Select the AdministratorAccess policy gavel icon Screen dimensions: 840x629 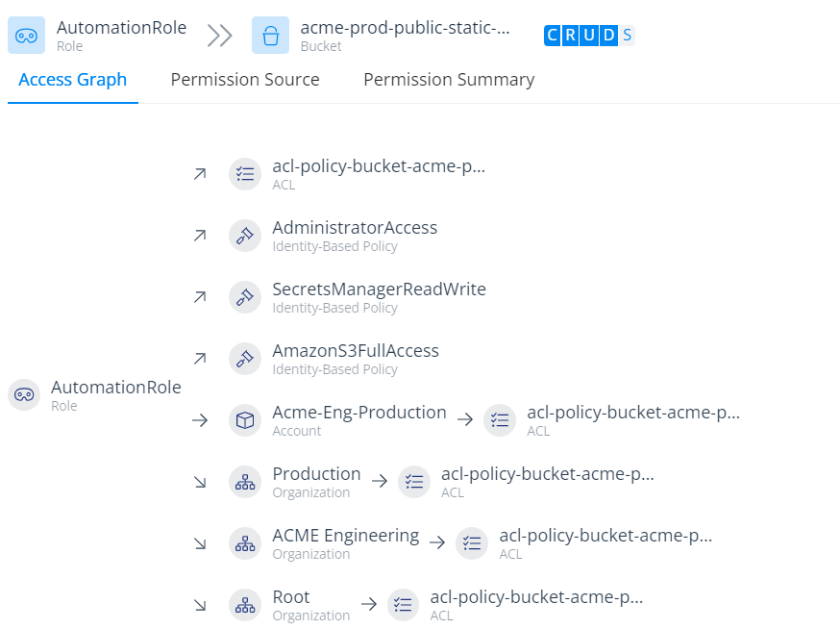coord(245,236)
